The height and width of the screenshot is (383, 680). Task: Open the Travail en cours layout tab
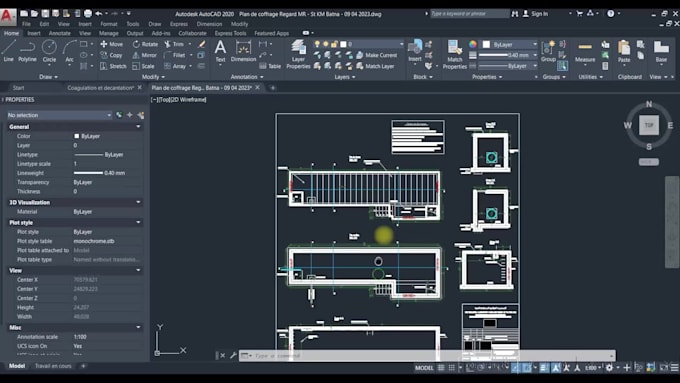pos(53,366)
